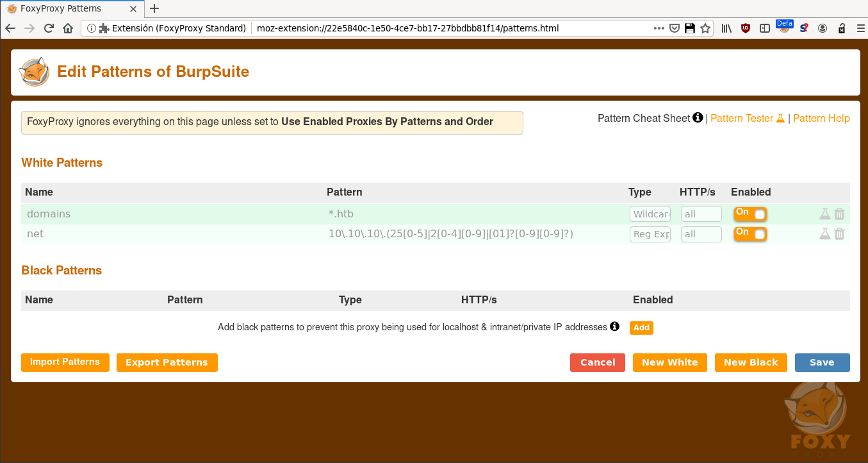This screenshot has height=463, width=868.
Task: Click the 'Pattern Cheat Sheet' text
Action: (644, 118)
